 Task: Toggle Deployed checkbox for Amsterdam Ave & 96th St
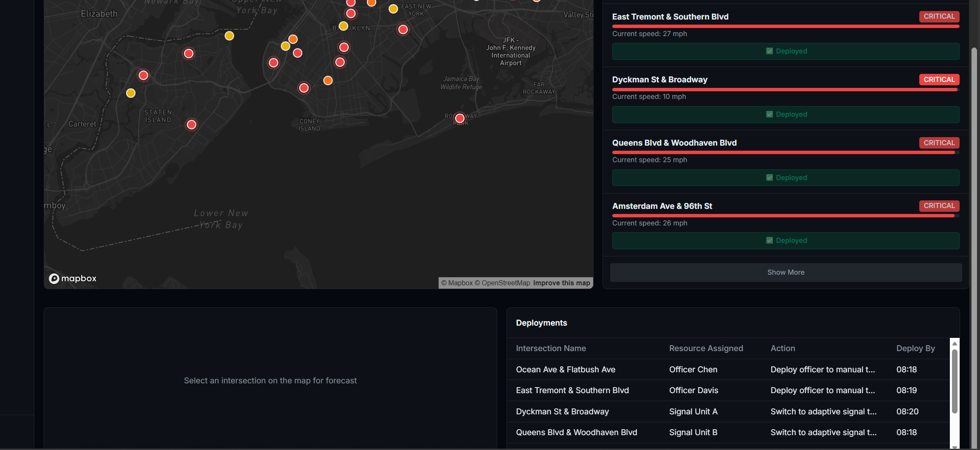pos(769,240)
